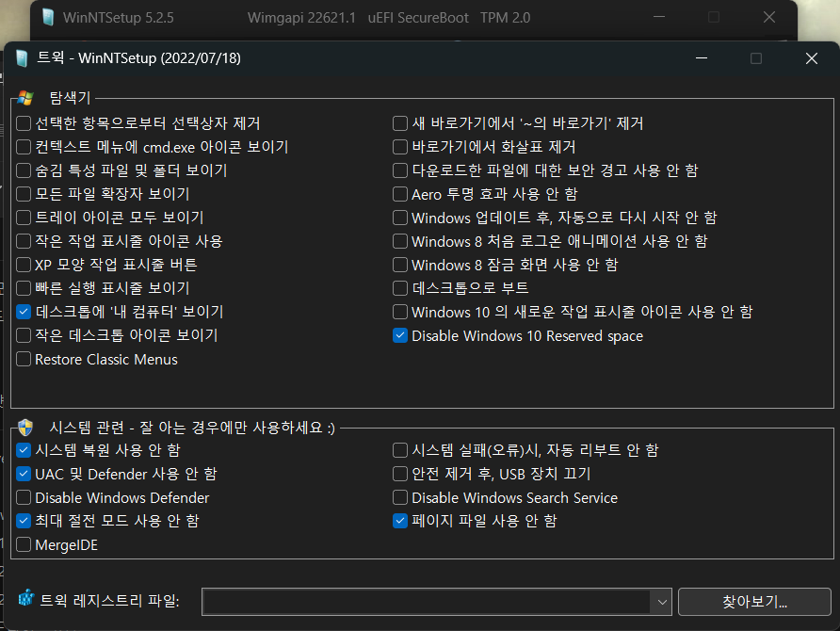Image resolution: width=840 pixels, height=631 pixels.
Task: Toggle 새 바로가기에서 '~의 바로가기' 제거
Action: (400, 123)
